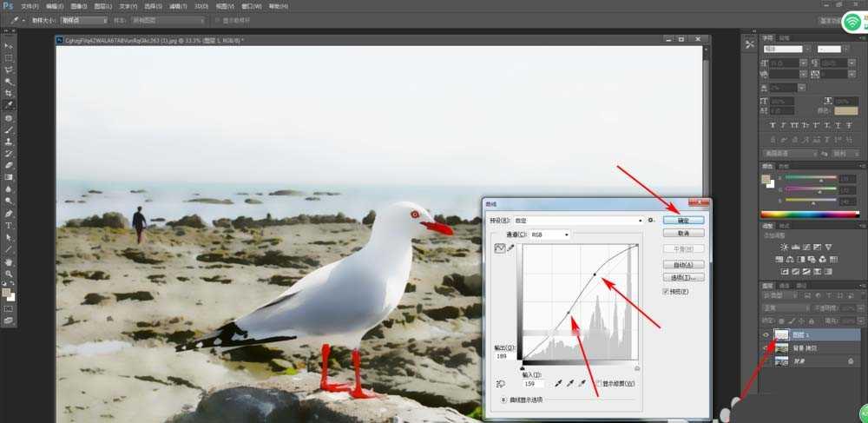Click the rainbow color spectrum bar
The height and width of the screenshot is (423, 868).
point(810,215)
